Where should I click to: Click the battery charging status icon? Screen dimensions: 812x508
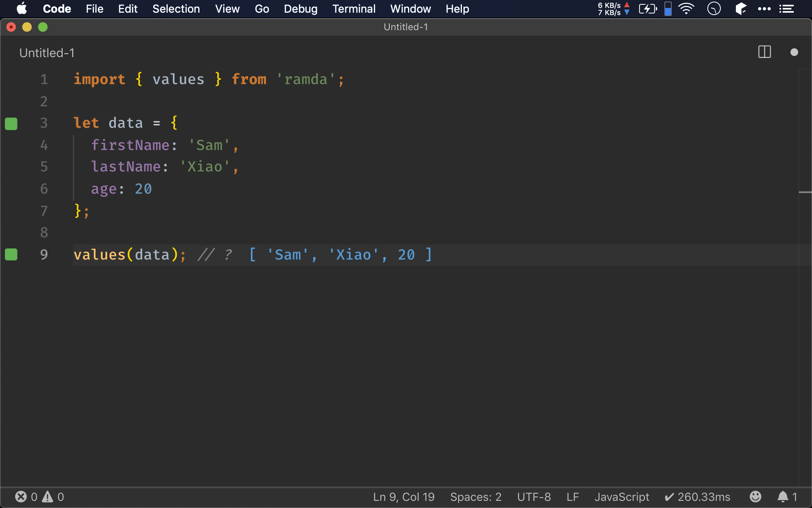tap(648, 9)
